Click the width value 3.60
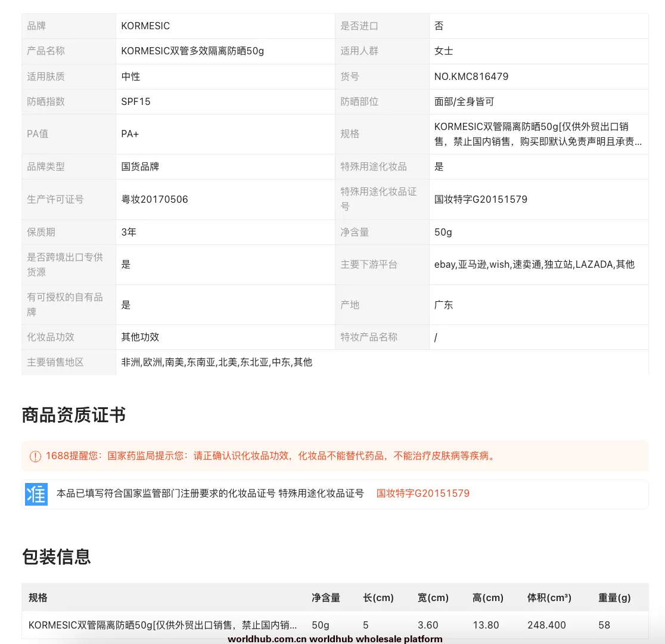This screenshot has width=665, height=644. point(428,625)
